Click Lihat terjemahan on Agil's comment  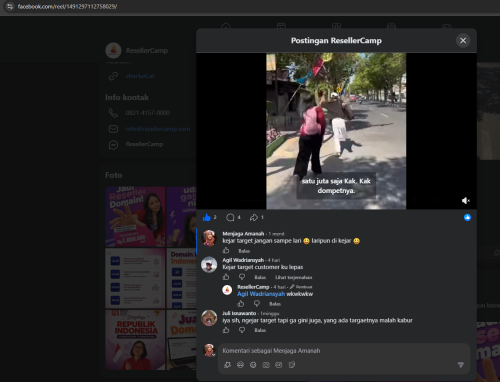pyautogui.click(x=293, y=277)
